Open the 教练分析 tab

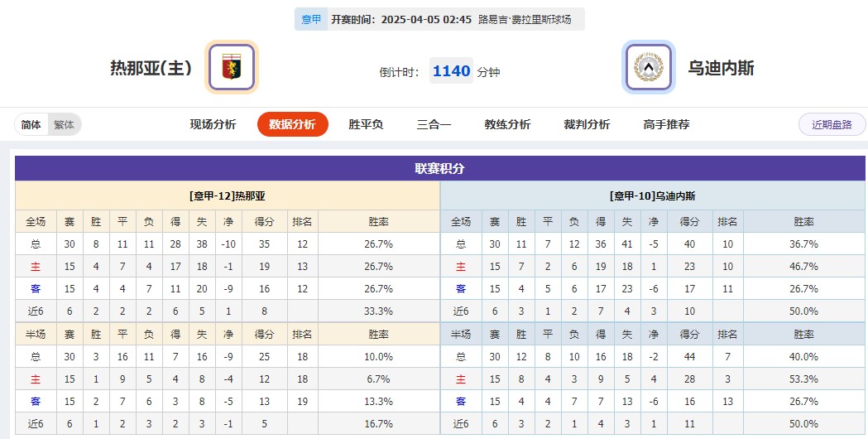tap(507, 124)
